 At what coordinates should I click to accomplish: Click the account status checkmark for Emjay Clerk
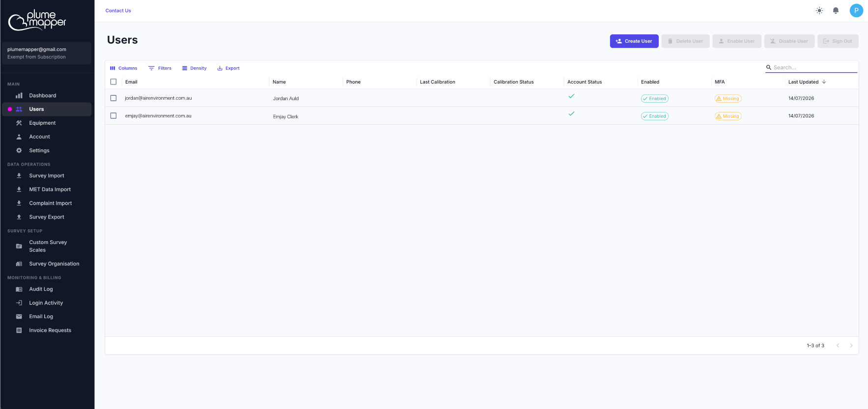coord(571,114)
